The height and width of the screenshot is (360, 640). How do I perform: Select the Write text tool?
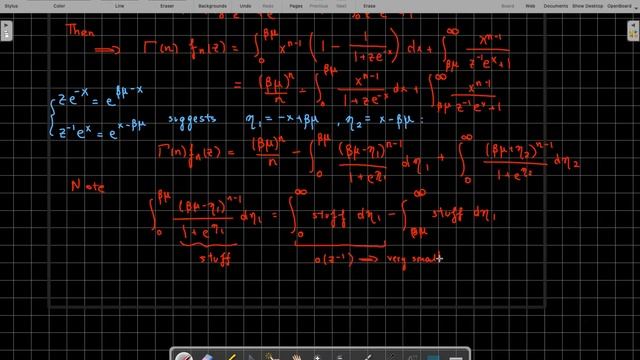point(412,358)
